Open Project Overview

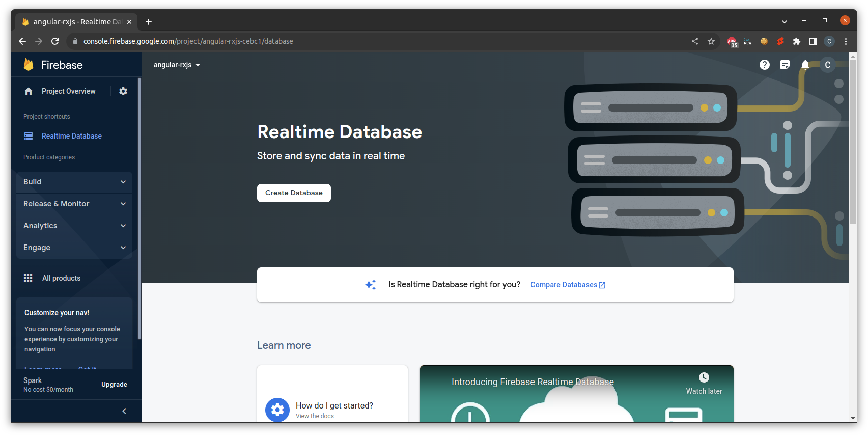tap(68, 91)
